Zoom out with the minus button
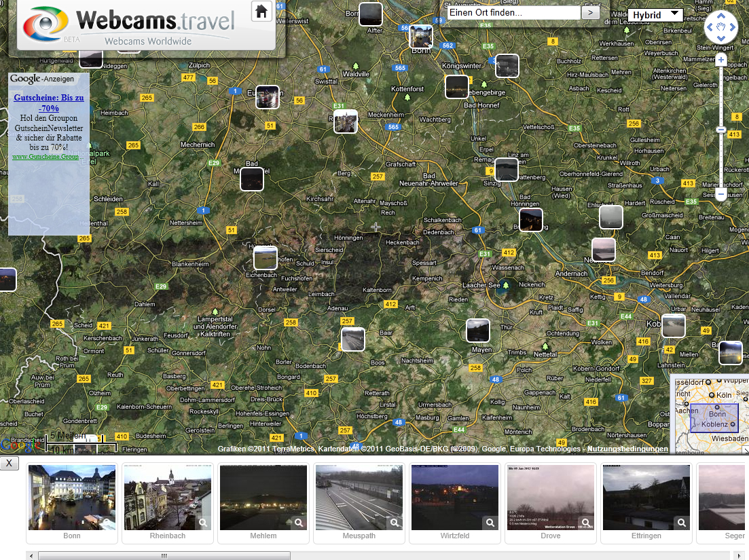Viewport: 749px width, 560px height. point(721,195)
